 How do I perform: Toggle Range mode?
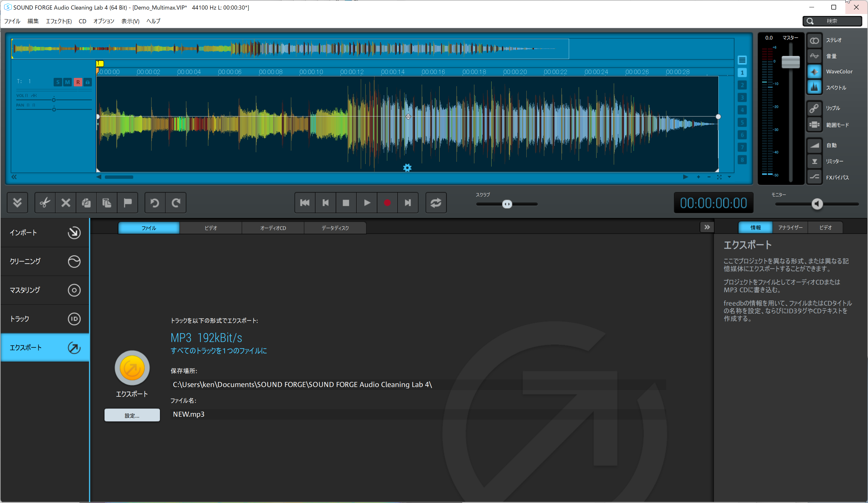click(x=814, y=125)
